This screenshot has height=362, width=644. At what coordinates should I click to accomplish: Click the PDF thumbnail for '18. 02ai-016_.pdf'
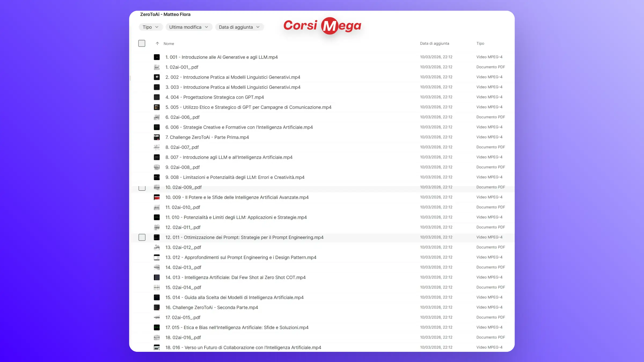click(157, 338)
